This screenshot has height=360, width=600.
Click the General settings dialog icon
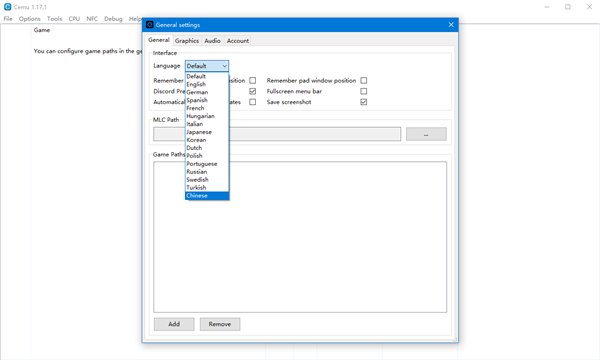[x=150, y=24]
